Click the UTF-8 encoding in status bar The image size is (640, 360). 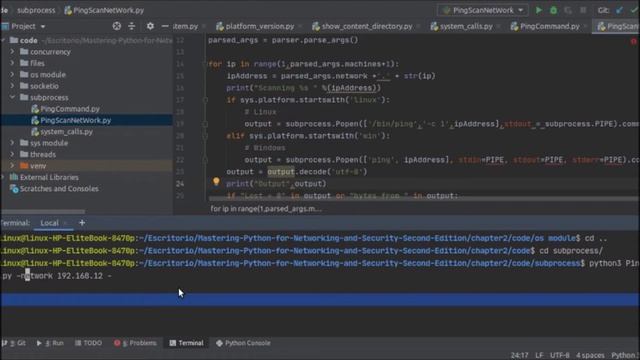[x=560, y=356]
